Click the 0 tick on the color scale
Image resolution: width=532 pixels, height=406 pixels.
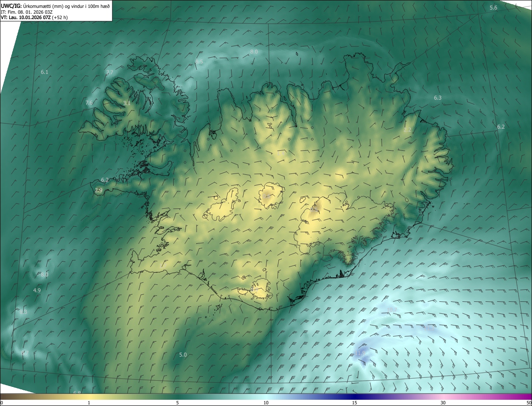coord(1,403)
